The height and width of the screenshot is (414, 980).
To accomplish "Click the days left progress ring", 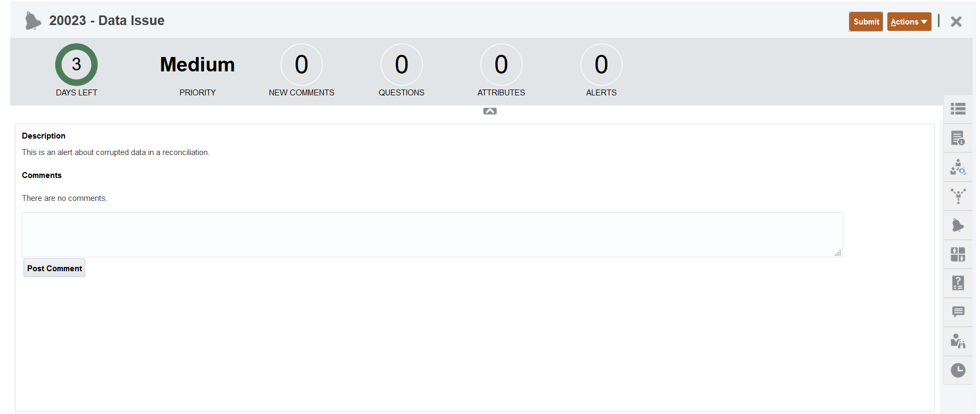I will [76, 64].
